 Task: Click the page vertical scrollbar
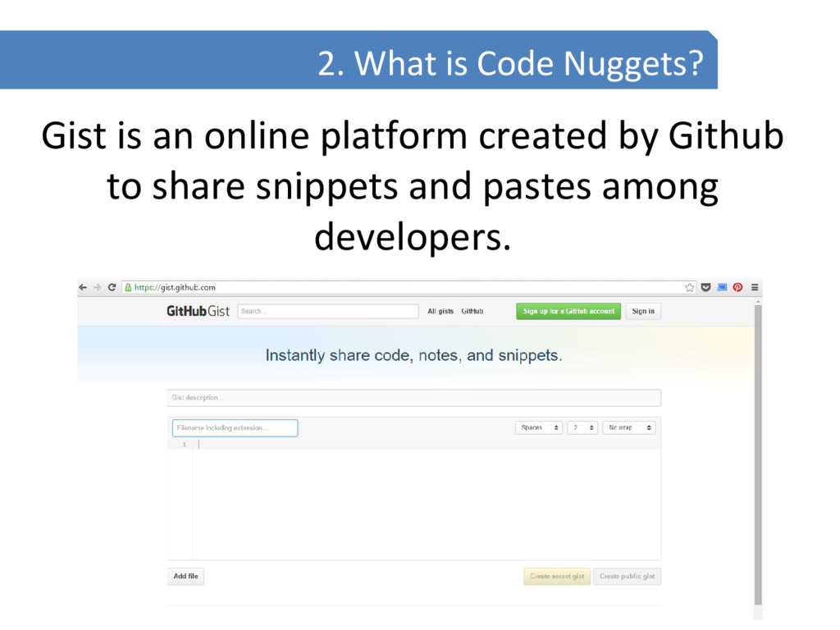point(758,455)
